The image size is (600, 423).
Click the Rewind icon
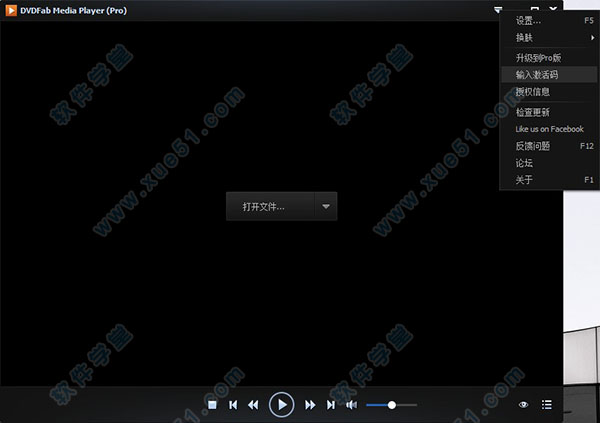coord(254,405)
